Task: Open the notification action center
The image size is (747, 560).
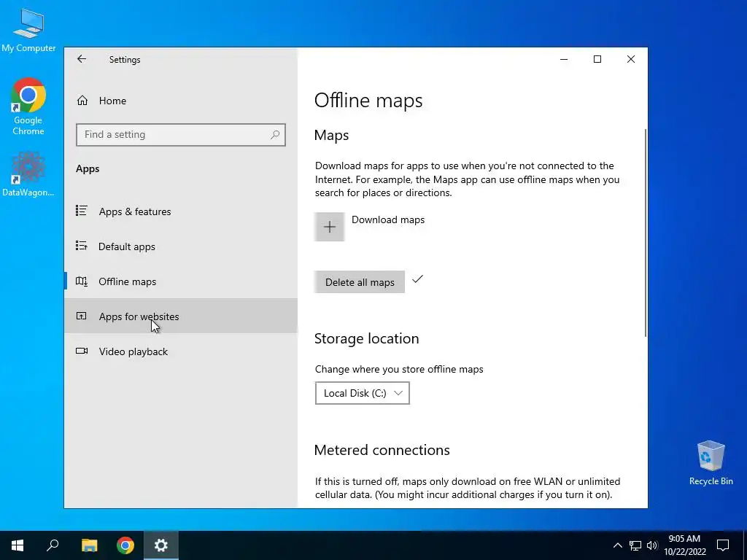Action: [x=723, y=545]
